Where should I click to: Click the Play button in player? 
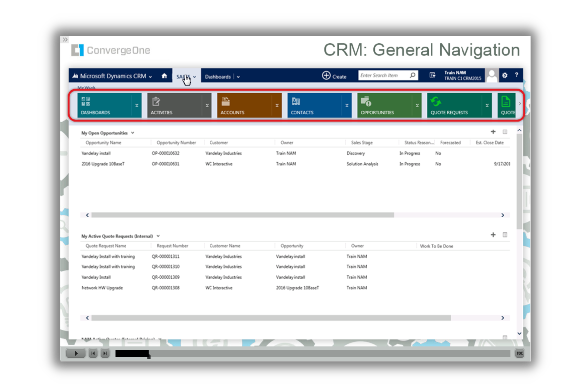[x=76, y=353]
